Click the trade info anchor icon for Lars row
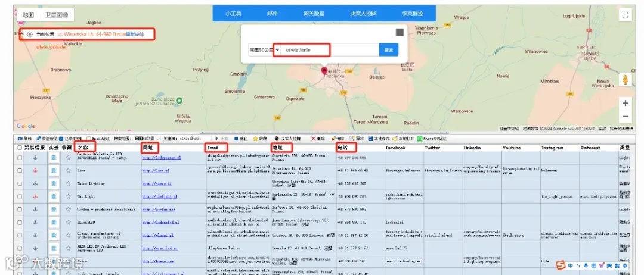Image resolution: width=644 pixels, height=275 pixels. 35,170
